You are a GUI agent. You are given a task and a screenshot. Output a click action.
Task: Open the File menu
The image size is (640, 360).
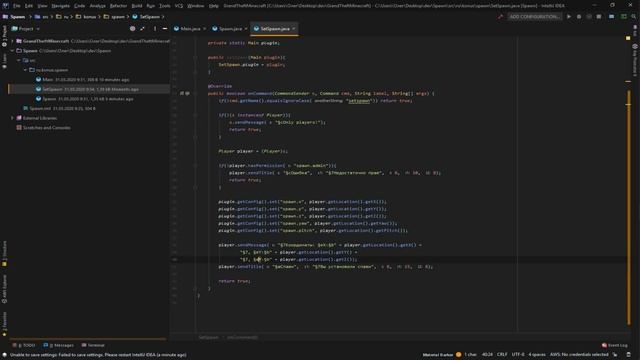(16, 6)
